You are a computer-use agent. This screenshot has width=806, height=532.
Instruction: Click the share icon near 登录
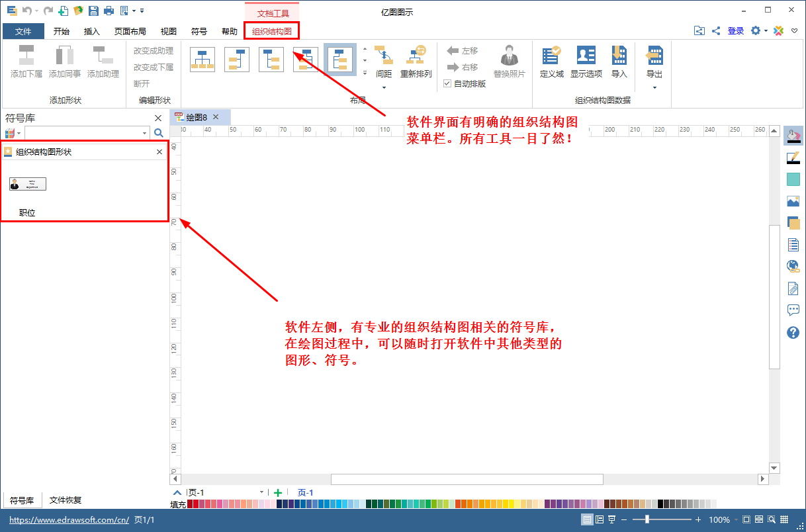pyautogui.click(x=716, y=30)
